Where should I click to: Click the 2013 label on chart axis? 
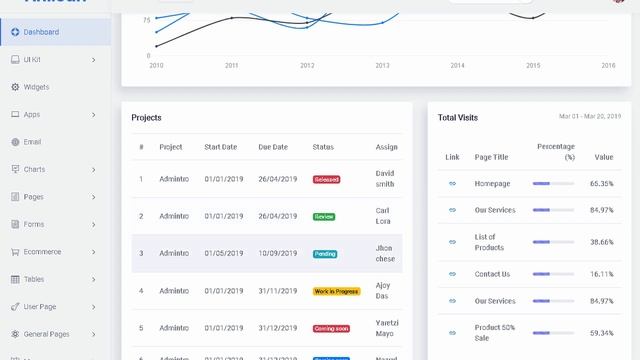click(x=382, y=65)
